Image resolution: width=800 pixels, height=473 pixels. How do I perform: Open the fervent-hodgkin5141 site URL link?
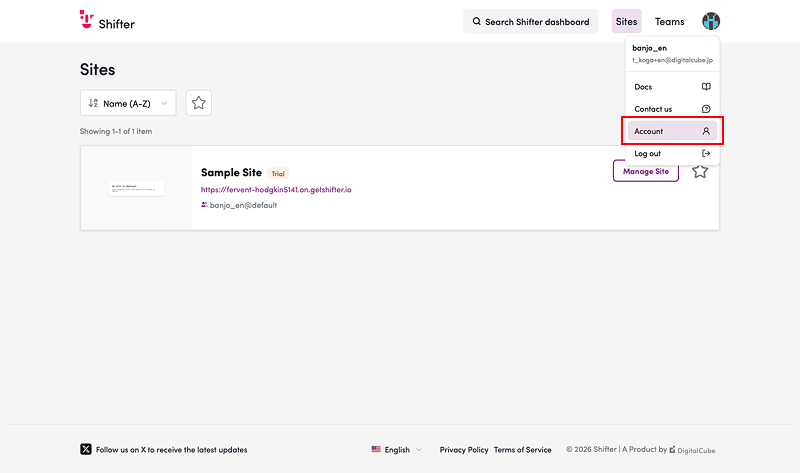coord(276,189)
